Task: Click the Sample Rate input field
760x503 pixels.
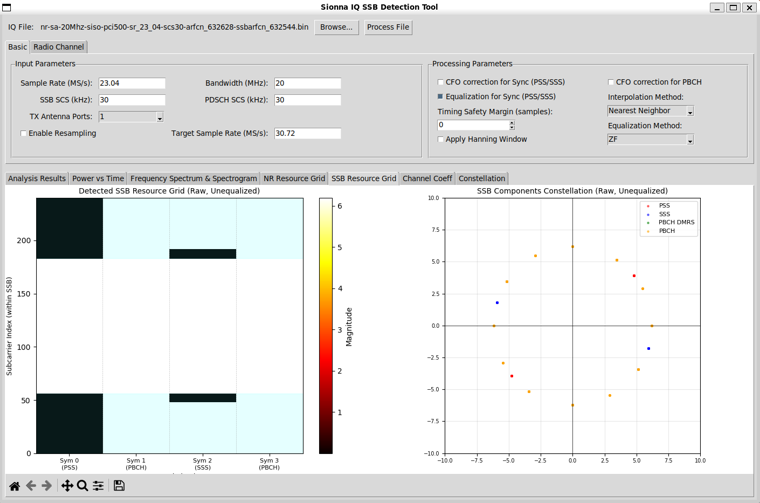Action: (x=131, y=84)
